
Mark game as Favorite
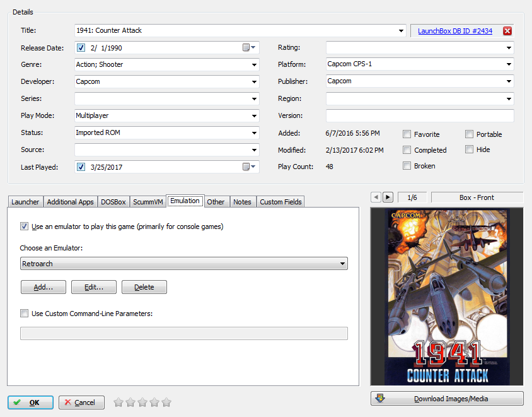[407, 134]
